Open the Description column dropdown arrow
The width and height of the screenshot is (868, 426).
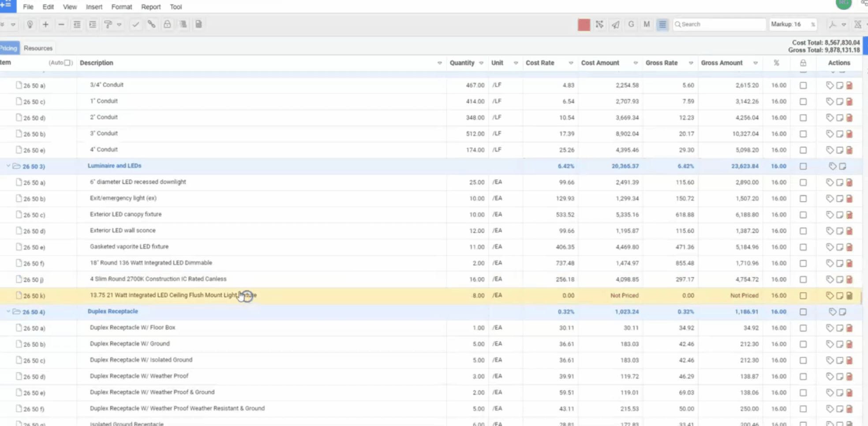439,63
